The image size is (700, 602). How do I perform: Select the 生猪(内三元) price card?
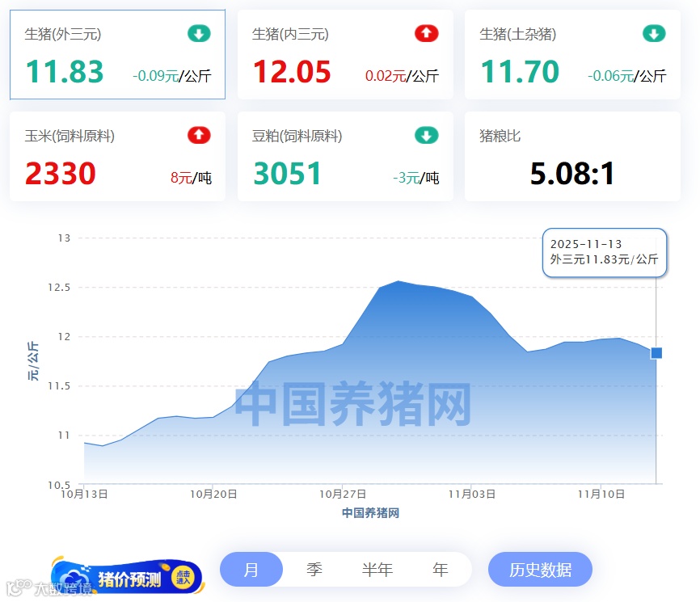click(x=345, y=54)
